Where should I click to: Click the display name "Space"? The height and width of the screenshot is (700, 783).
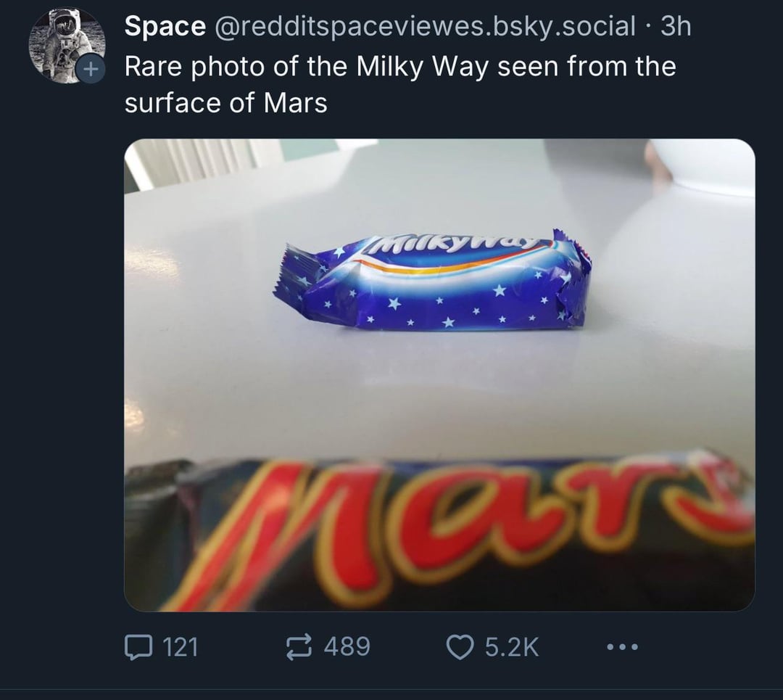[165, 27]
